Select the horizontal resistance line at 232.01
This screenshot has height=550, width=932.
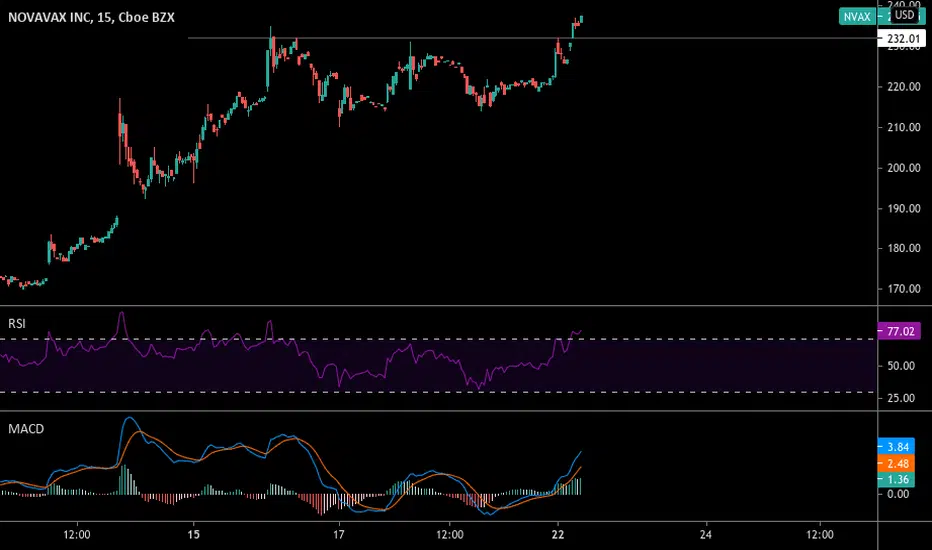click(533, 38)
